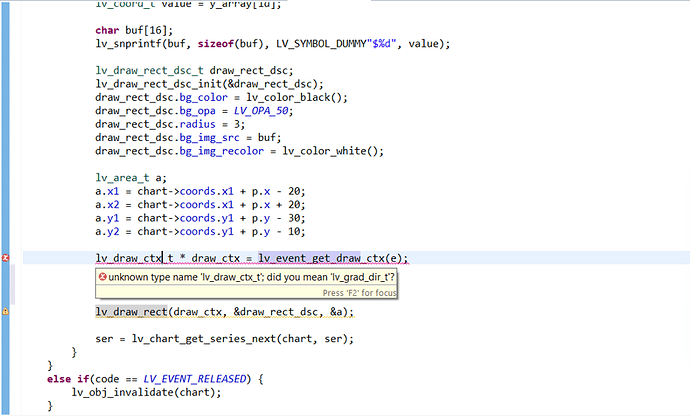
Task: Click "Press 'F2' for focus" hint text
Action: pyautogui.click(x=359, y=293)
